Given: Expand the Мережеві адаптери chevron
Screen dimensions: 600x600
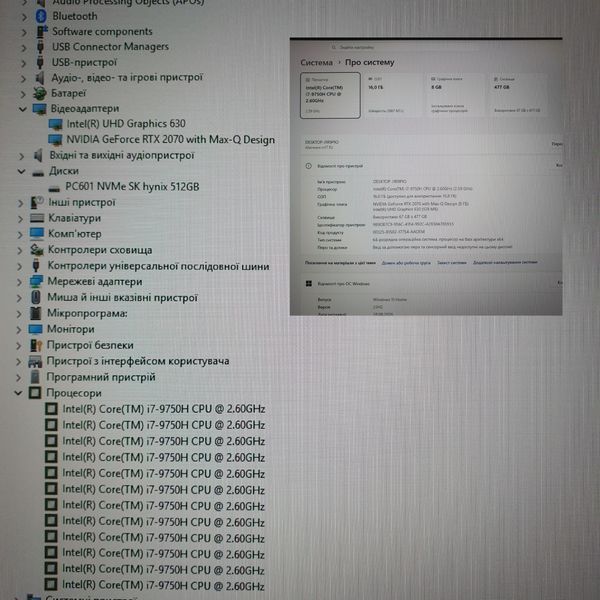Looking at the screenshot, I should pyautogui.click(x=20, y=283).
